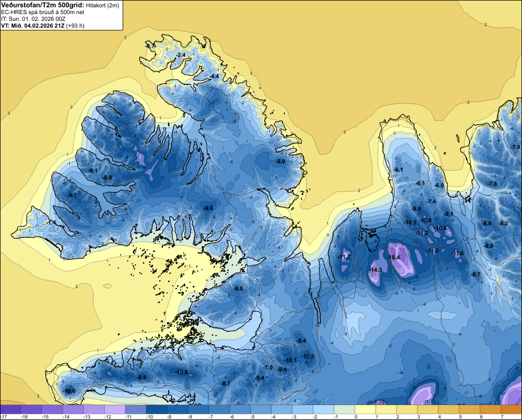Click the -14.3 temperature label

pyautogui.click(x=376, y=270)
